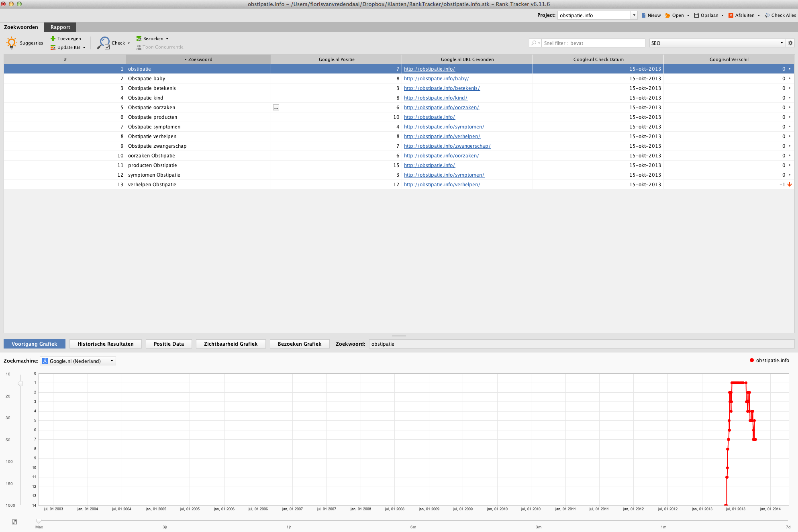
Task: Open the symptomen link in Obstipatie symptomen row
Action: click(444, 127)
